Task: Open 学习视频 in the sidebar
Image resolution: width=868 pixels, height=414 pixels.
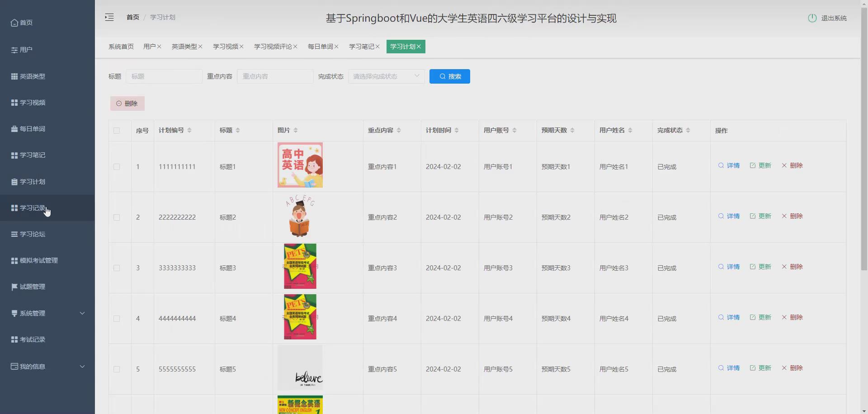Action: (x=47, y=103)
